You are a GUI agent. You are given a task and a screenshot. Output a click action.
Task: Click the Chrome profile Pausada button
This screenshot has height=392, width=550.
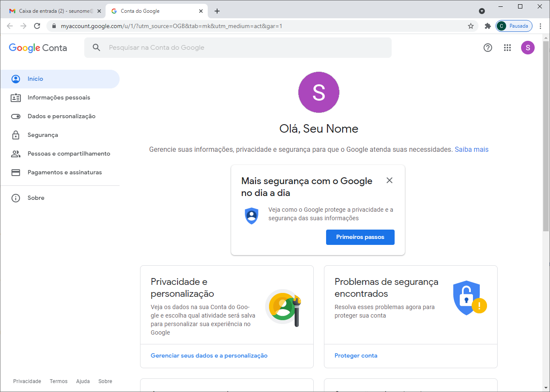pos(514,26)
